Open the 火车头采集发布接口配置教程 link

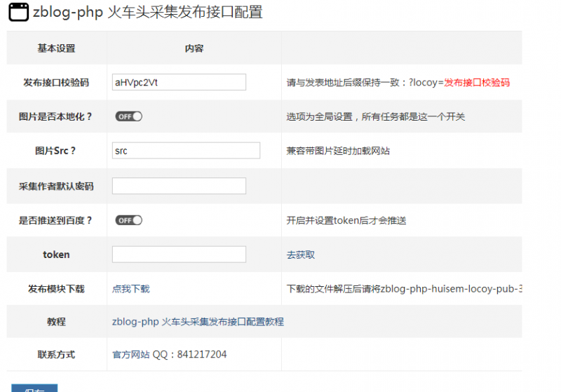click(x=198, y=322)
